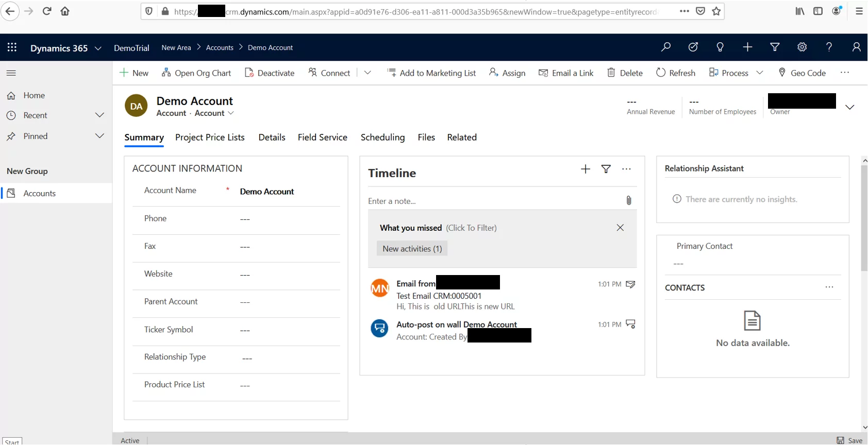The image size is (868, 445).
Task: Open advanced find filter icon
Action: (x=775, y=47)
